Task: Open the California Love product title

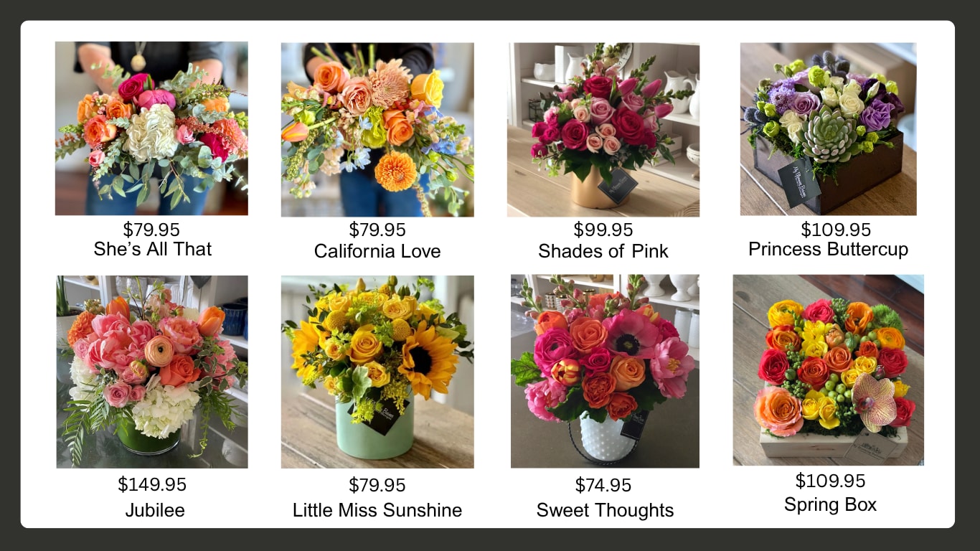Action: (x=377, y=251)
